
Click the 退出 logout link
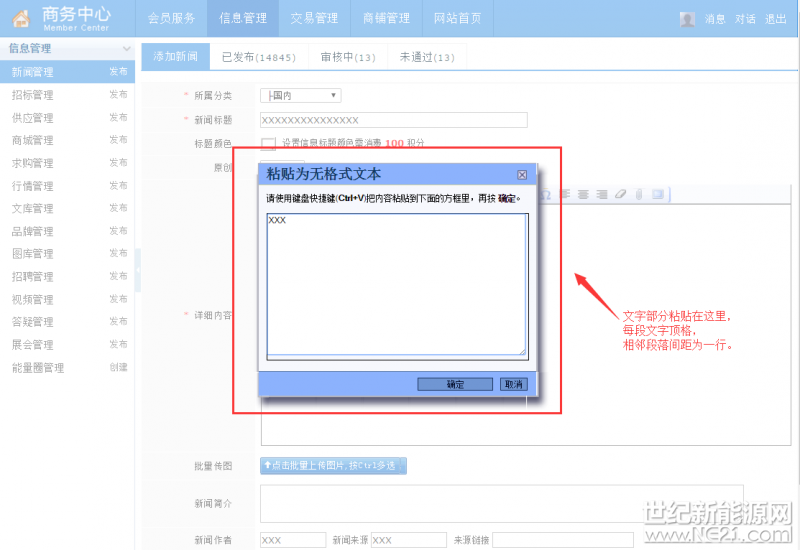(x=776, y=19)
